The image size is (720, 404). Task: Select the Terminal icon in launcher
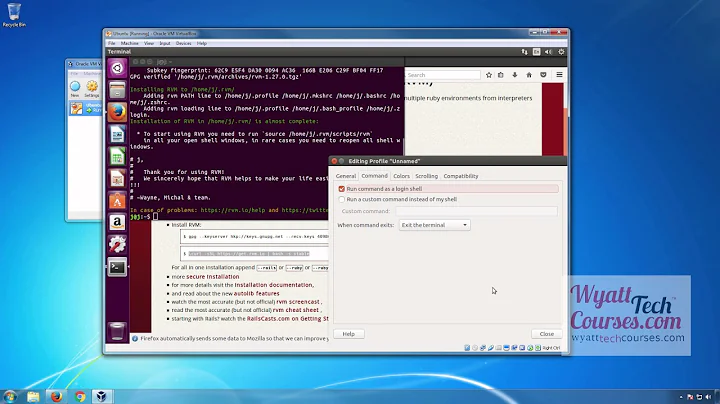point(117,267)
